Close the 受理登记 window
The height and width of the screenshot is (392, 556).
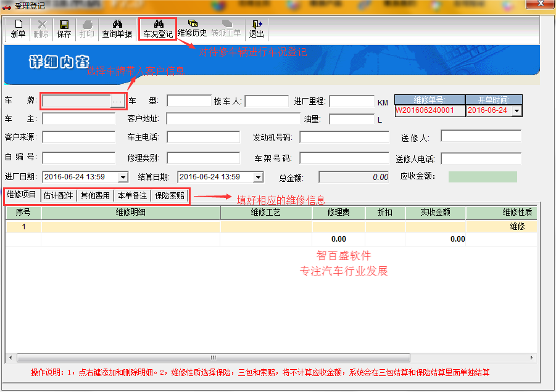[x=541, y=4]
